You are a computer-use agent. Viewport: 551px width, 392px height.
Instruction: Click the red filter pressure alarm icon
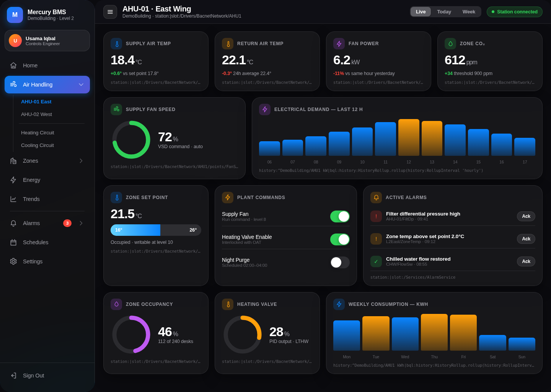[x=376, y=216]
